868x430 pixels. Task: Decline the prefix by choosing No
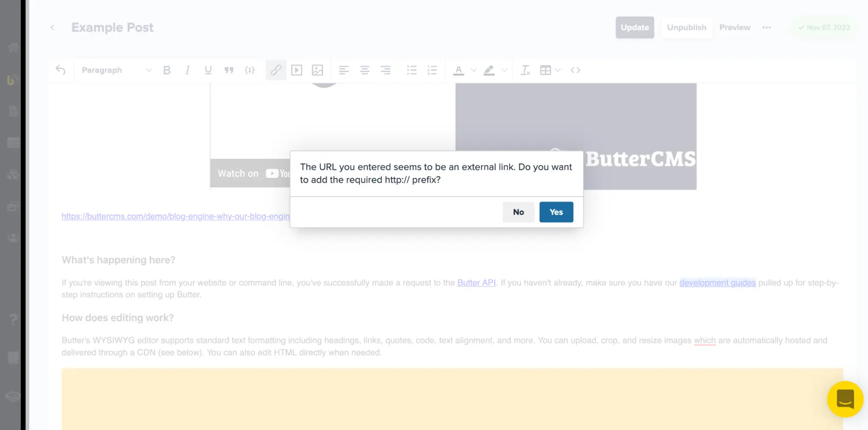518,212
